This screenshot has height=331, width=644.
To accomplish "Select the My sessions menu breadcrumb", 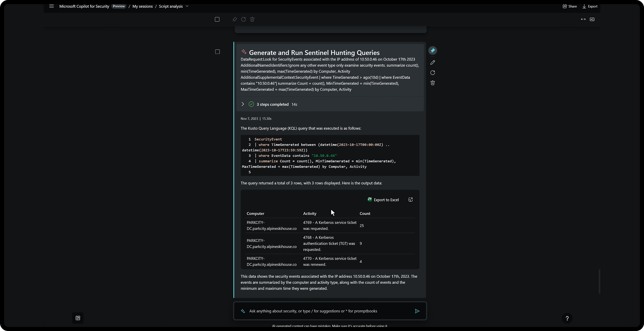I will click(x=142, y=6).
